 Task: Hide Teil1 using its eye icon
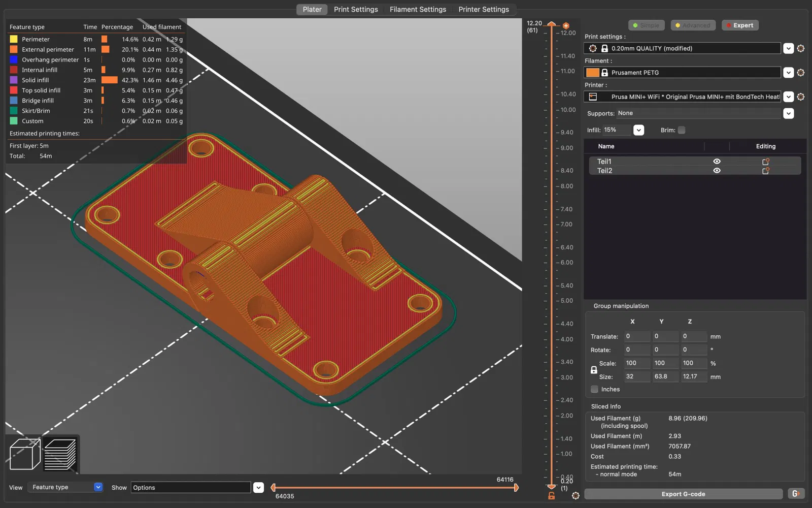click(x=717, y=162)
